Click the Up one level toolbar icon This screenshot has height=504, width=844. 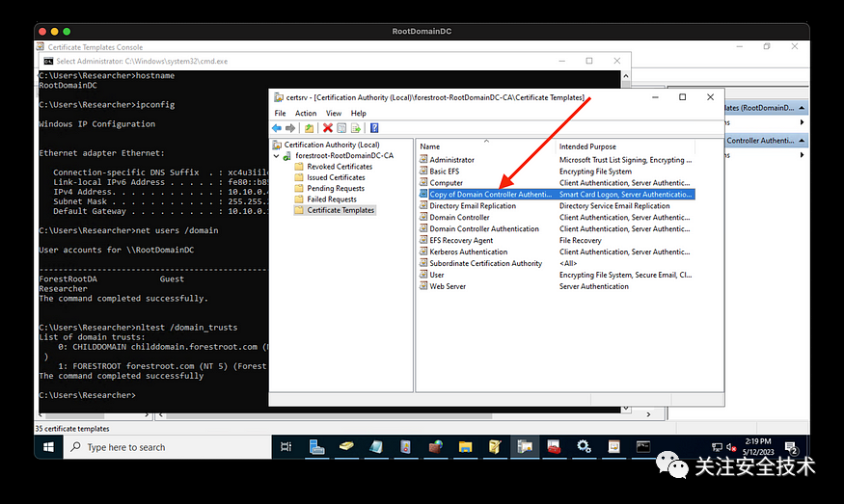coord(309,127)
